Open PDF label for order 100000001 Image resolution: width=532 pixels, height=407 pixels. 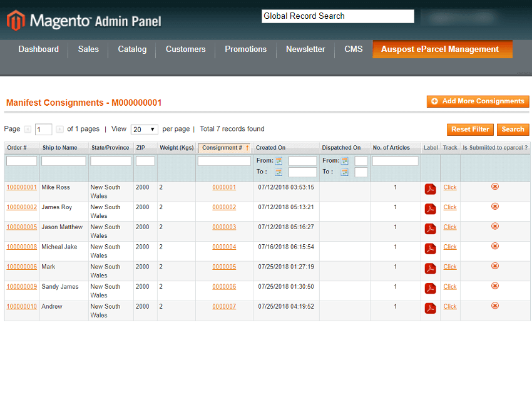(430, 189)
